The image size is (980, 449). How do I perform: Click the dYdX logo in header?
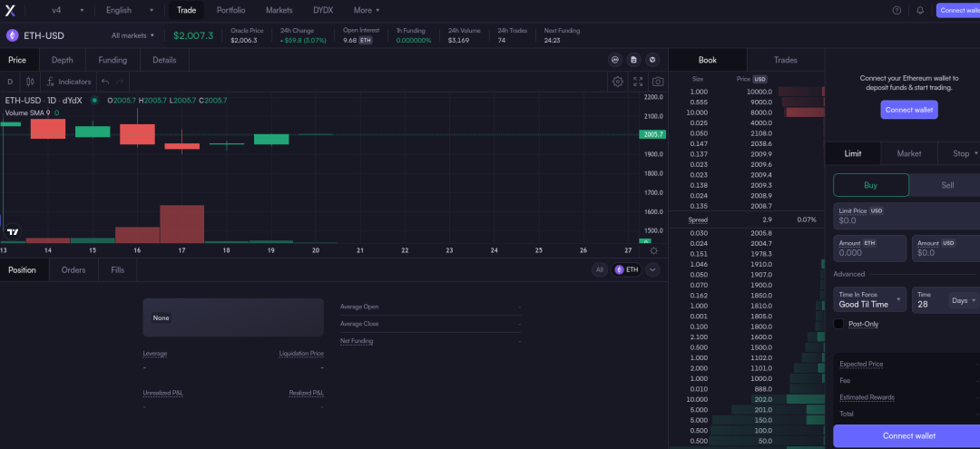[x=10, y=10]
